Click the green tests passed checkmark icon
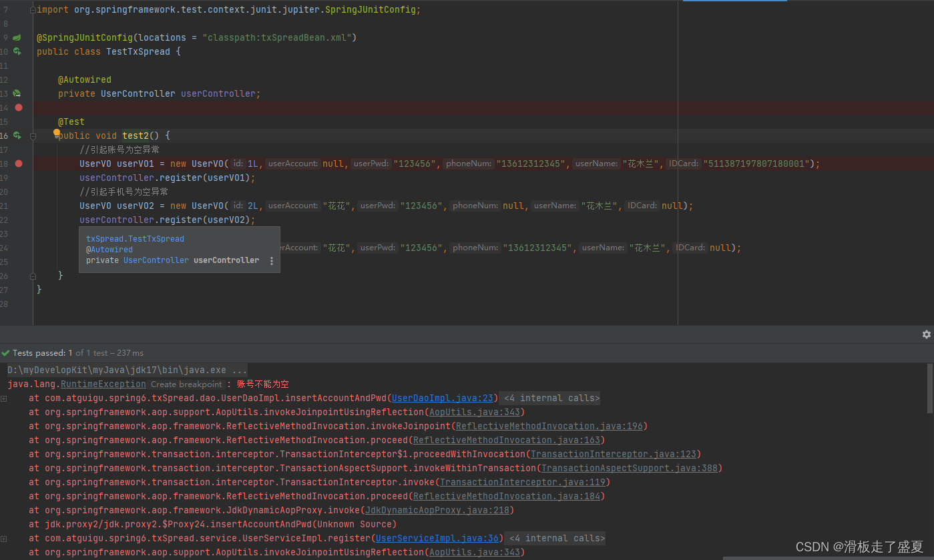Screen dimensions: 934x560 click(6, 353)
